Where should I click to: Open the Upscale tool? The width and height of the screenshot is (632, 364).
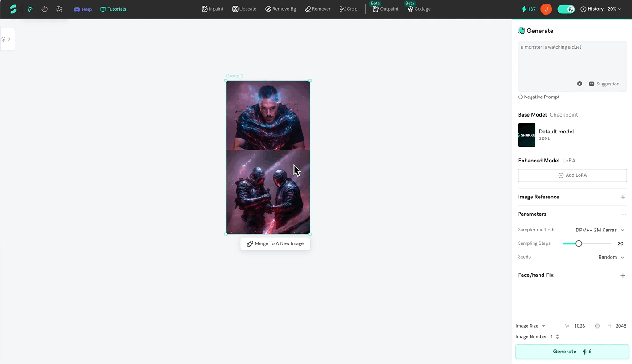[244, 9]
